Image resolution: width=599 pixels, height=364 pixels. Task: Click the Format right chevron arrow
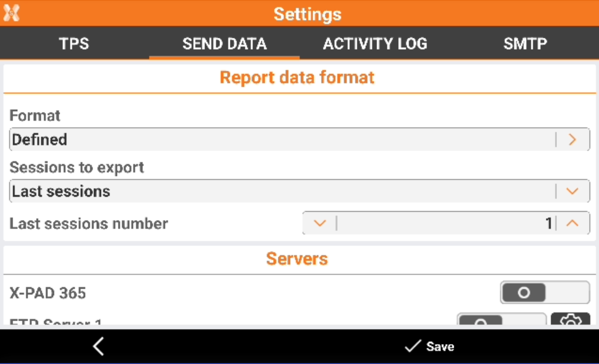click(x=572, y=140)
